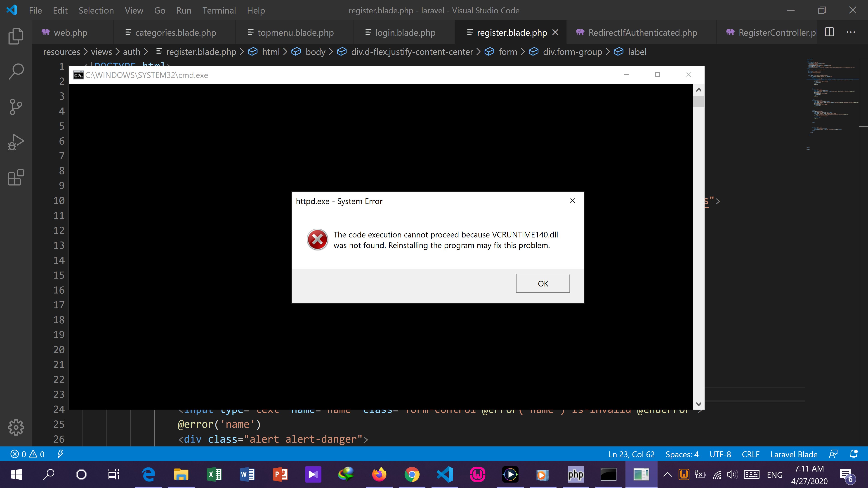
Task: Open the editor More Actions ellipsis
Action: [850, 32]
